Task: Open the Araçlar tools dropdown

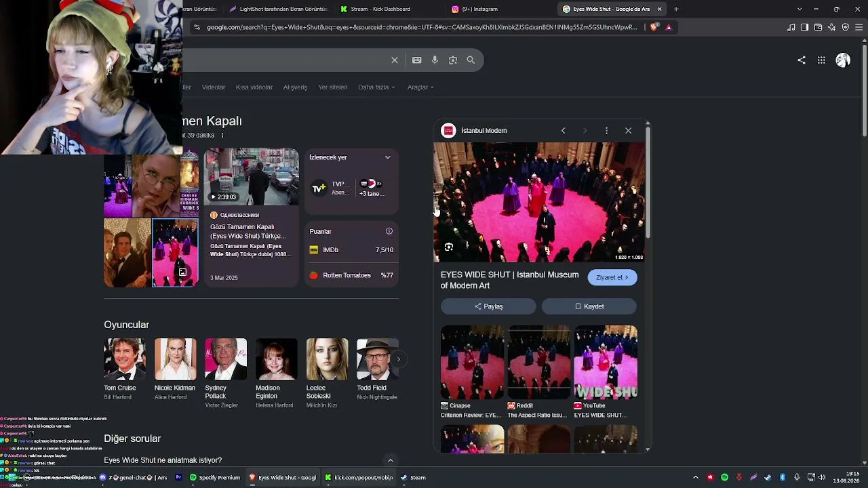Action: [x=420, y=87]
